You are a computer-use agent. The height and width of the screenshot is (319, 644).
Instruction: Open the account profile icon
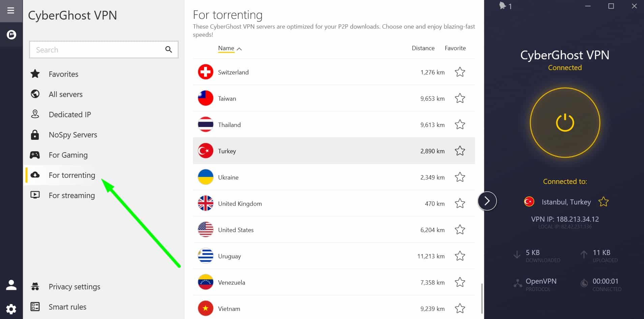tap(11, 285)
